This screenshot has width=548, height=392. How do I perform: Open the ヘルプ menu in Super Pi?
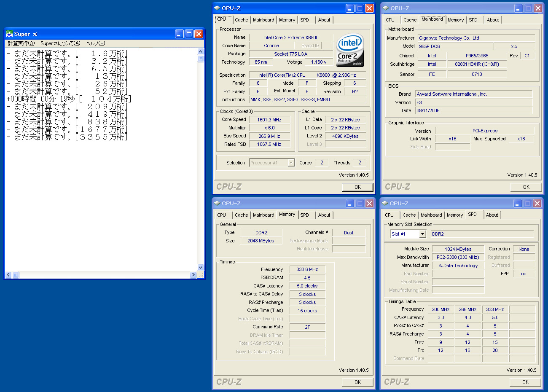click(x=96, y=43)
